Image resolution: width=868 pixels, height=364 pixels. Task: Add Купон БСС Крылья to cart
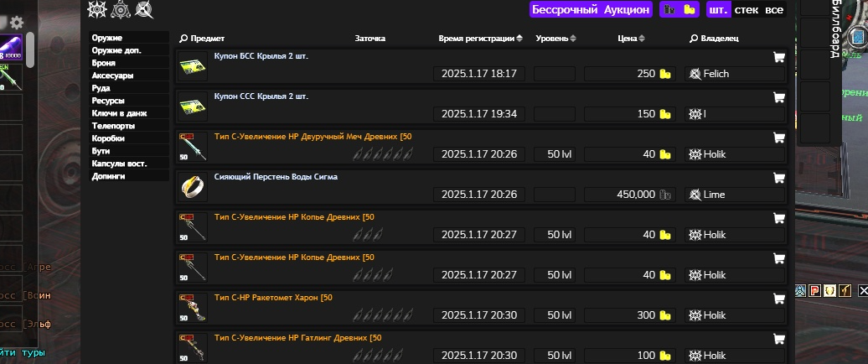(x=778, y=58)
